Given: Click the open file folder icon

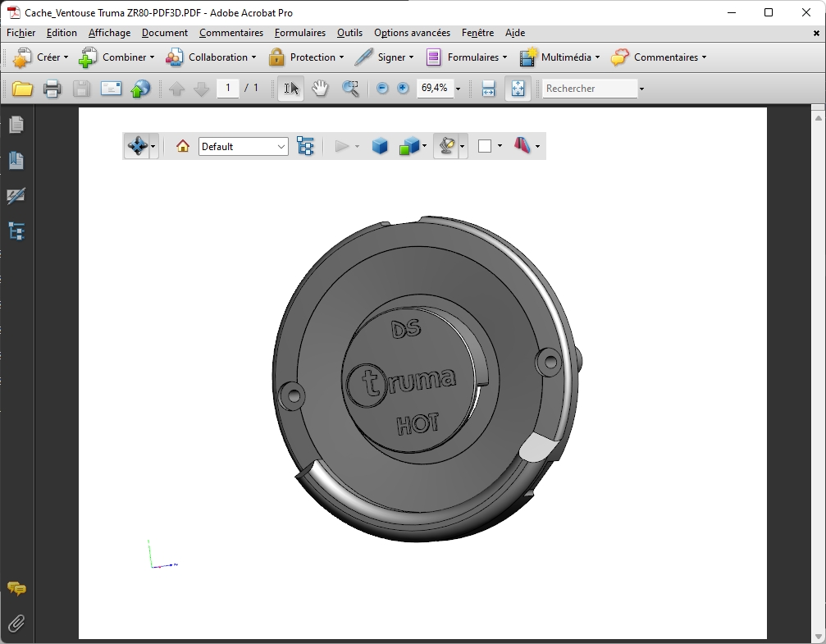Looking at the screenshot, I should pos(22,89).
